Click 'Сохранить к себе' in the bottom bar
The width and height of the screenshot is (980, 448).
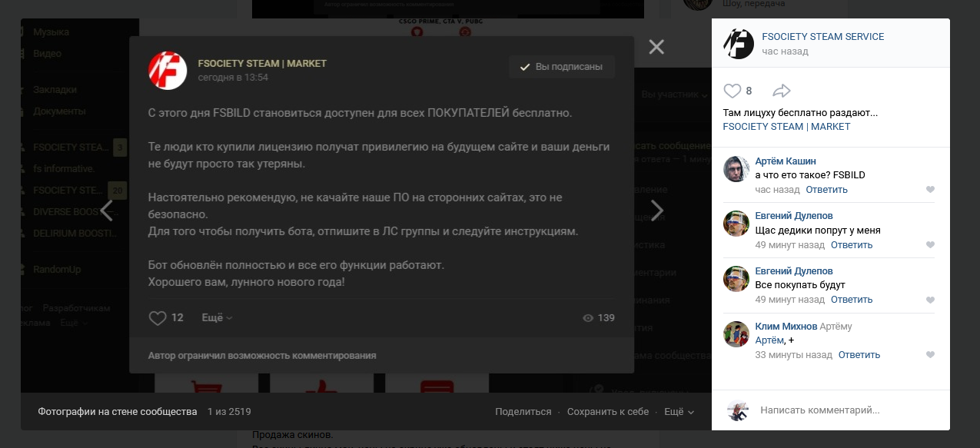pyautogui.click(x=608, y=412)
